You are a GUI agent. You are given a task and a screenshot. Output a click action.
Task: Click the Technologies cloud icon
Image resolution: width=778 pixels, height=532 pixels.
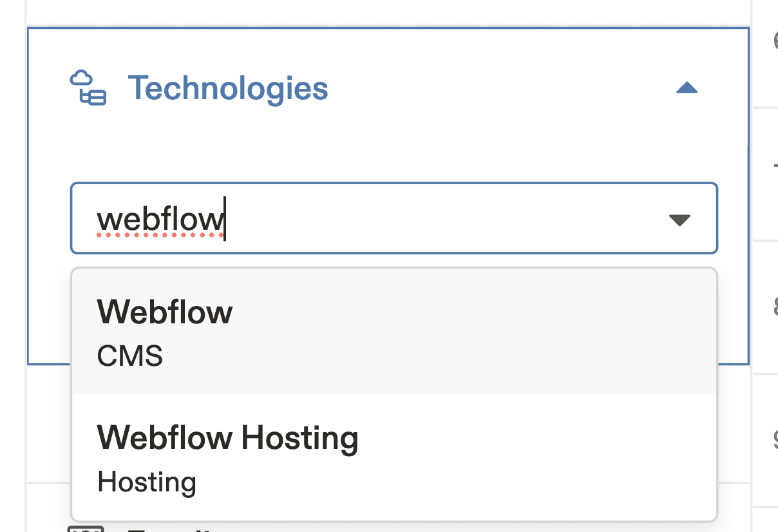click(87, 88)
